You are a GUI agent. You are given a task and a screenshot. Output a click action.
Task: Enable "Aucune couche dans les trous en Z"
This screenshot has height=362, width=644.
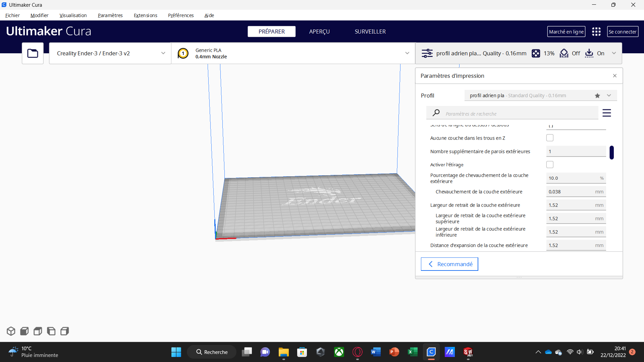[x=550, y=138]
